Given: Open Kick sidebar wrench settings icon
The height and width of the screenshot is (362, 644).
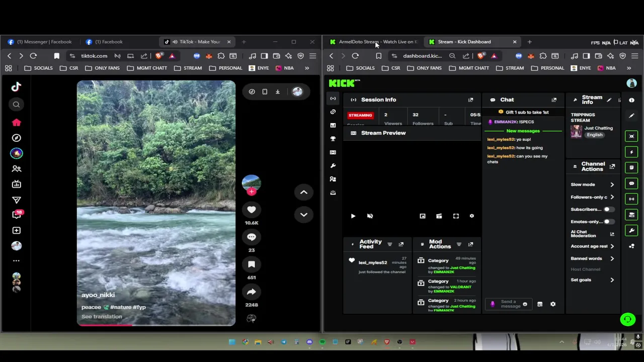Looking at the screenshot, I should pyautogui.click(x=333, y=166).
